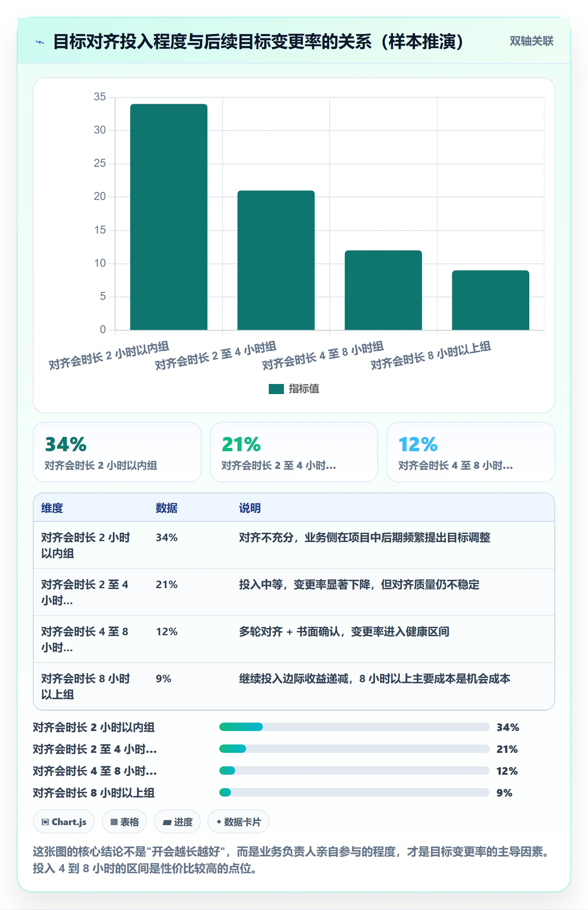Click x-axis label 对齐会时长 4 至 8 小时组
Viewport: 588px width, 910px height.
323,355
